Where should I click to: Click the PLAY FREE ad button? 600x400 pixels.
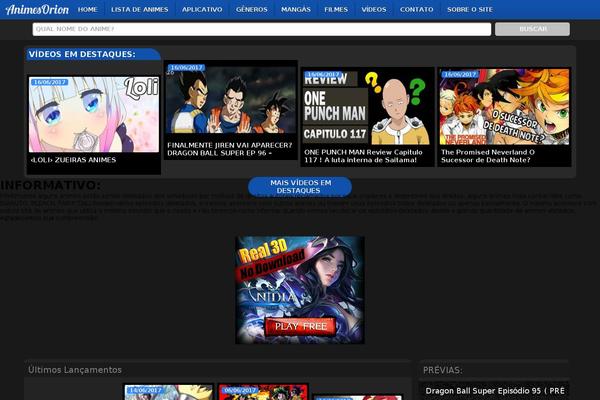[x=300, y=327]
